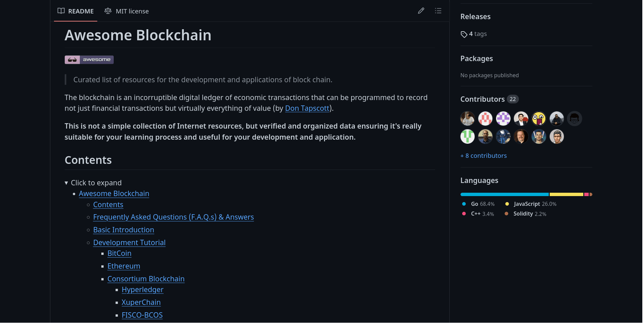
Task: Go to the Ethereum contents entry
Action: (x=124, y=266)
